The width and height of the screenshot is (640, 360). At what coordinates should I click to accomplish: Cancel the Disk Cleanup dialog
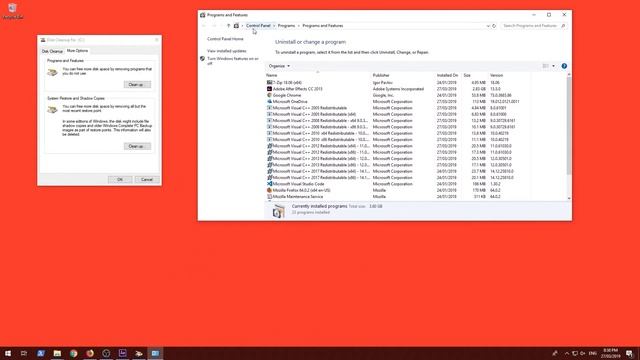[147, 180]
